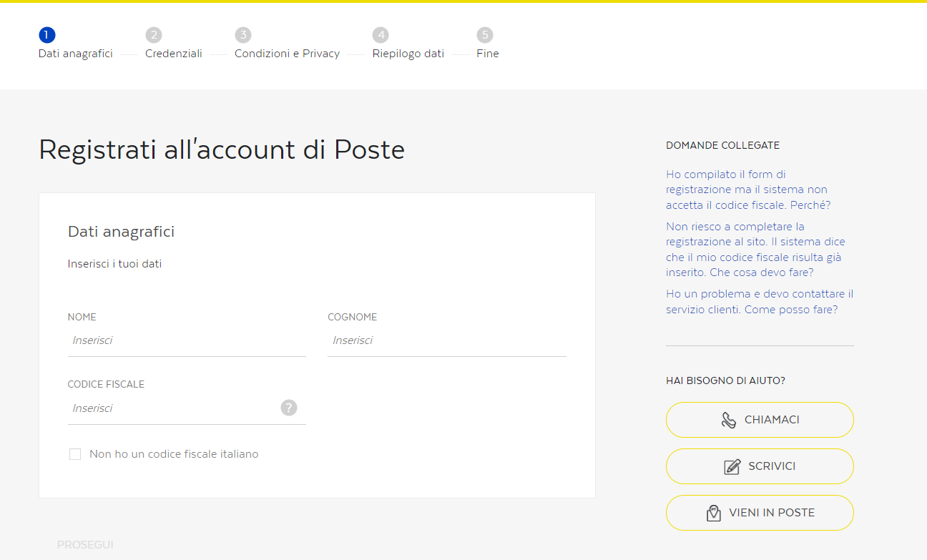The height and width of the screenshot is (560, 927).
Task: Click the "Non ho un codice fiscale italiano" label
Action: tap(174, 454)
